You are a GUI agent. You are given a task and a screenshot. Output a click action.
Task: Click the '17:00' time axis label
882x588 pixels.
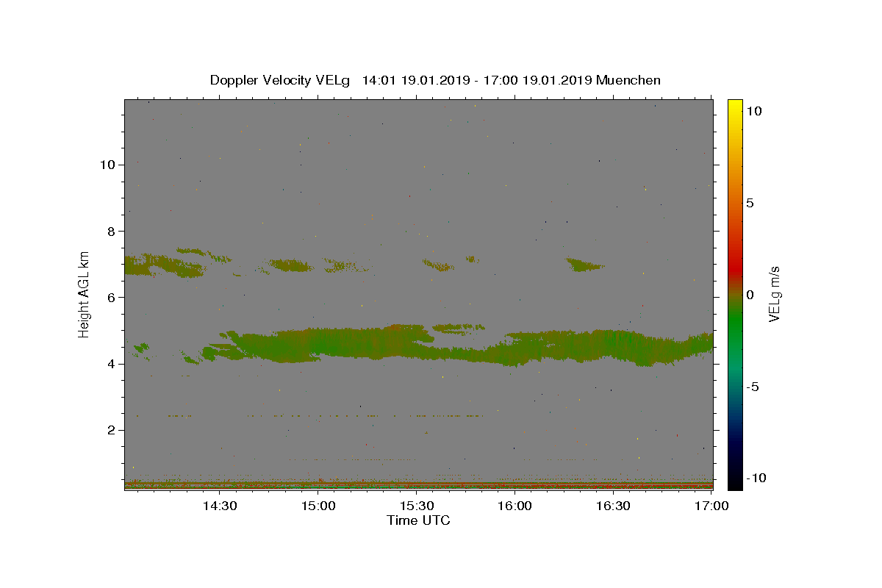pos(712,506)
